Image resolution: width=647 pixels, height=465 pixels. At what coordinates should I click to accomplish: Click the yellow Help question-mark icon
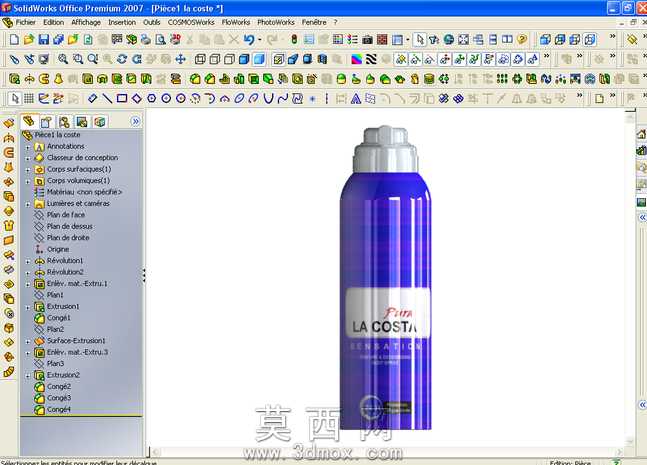tap(522, 40)
